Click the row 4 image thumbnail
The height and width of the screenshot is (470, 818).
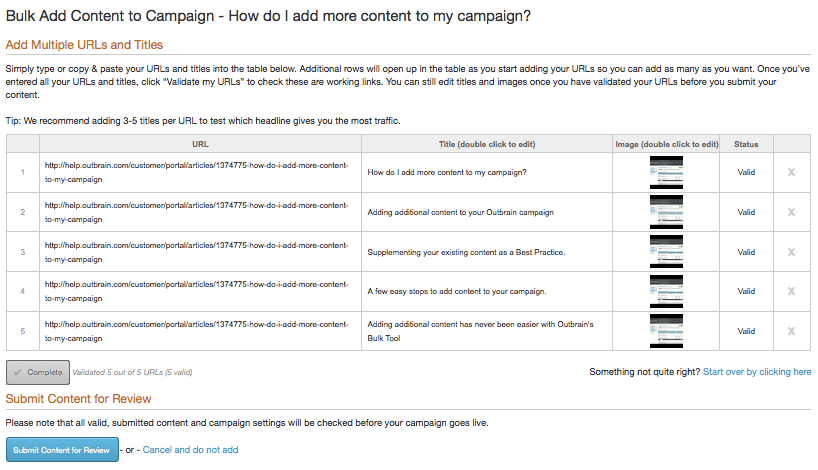pos(666,291)
